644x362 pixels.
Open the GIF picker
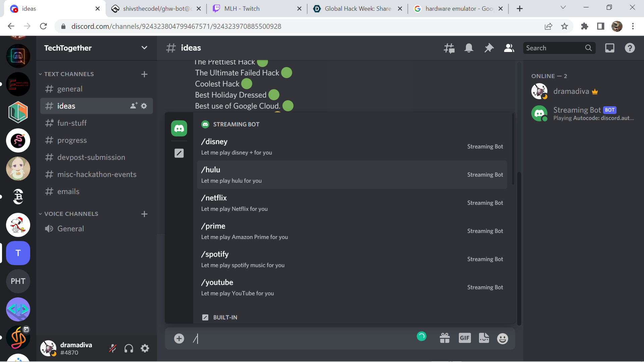click(465, 338)
